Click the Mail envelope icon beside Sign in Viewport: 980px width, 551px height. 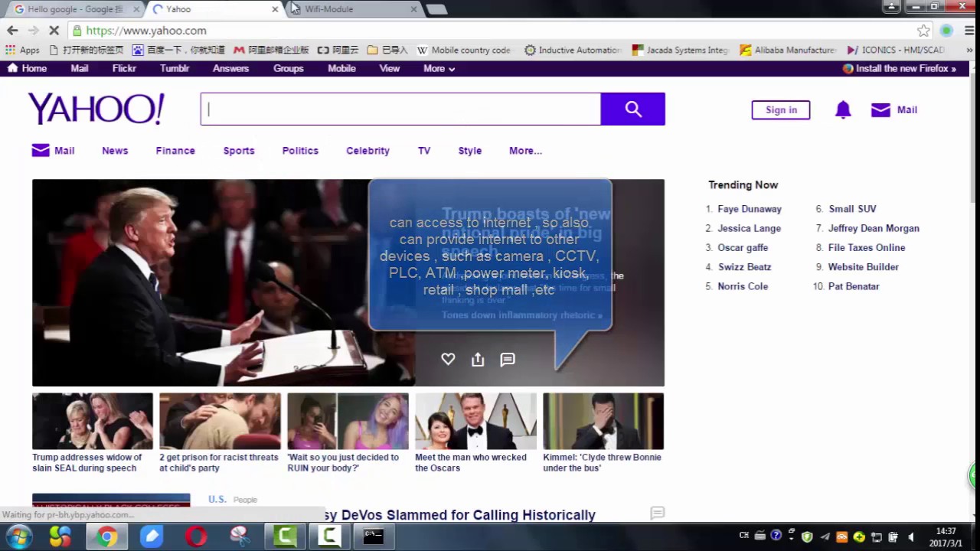click(x=880, y=109)
